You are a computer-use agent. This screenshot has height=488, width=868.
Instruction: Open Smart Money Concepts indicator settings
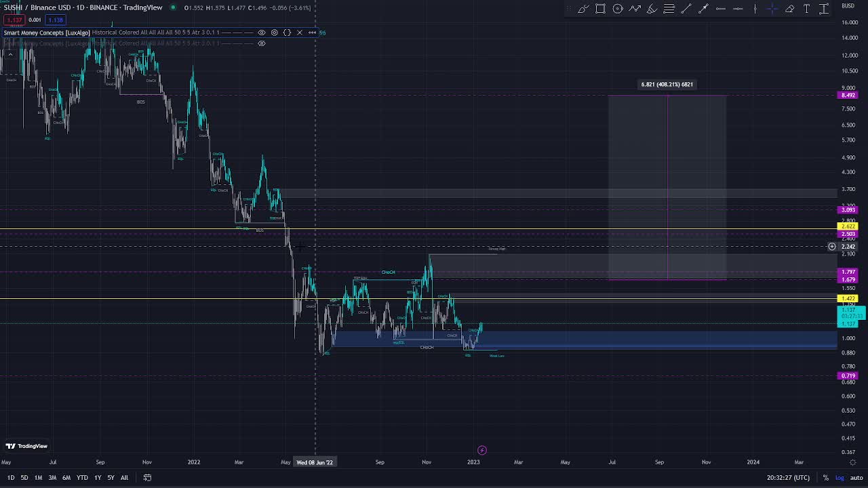tap(274, 33)
